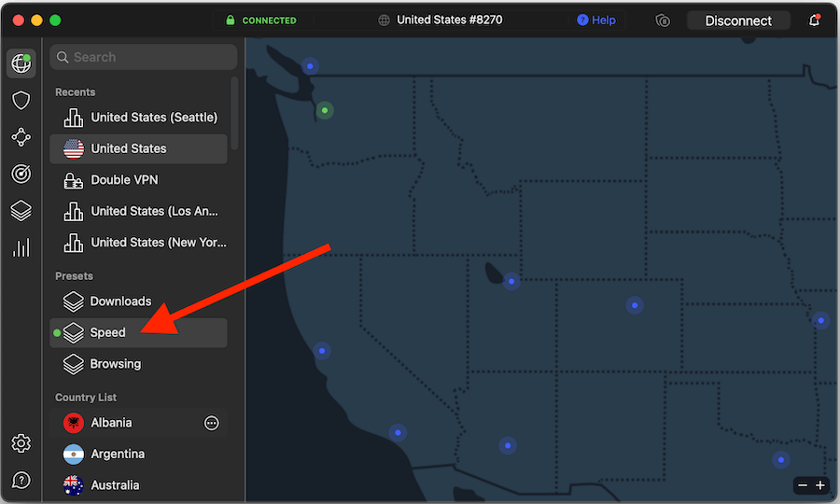
Task: Click the server list scrollbar
Action: [x=234, y=114]
